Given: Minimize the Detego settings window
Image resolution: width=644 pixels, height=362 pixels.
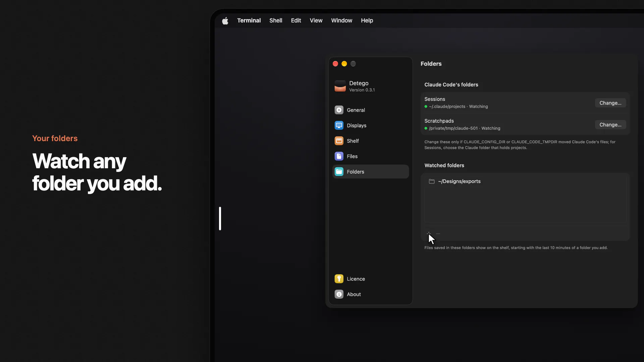Looking at the screenshot, I should coord(344,64).
